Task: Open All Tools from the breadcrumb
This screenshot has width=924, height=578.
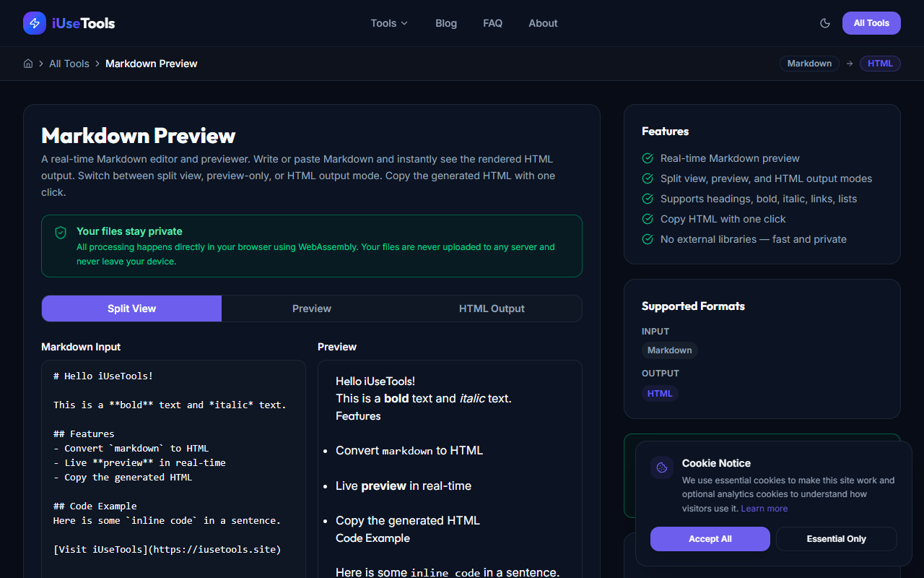Action: click(69, 64)
